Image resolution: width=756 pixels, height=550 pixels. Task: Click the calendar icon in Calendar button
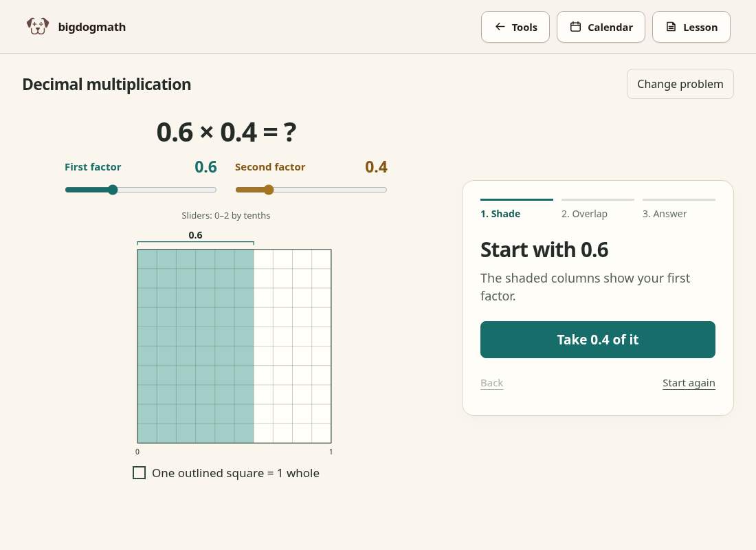coord(575,27)
